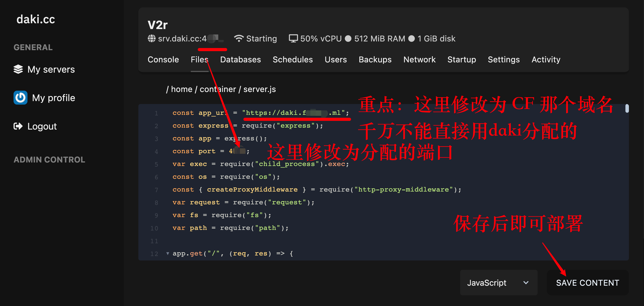The width and height of the screenshot is (644, 306).
Task: Click the Logout arrow icon
Action: (x=18, y=126)
